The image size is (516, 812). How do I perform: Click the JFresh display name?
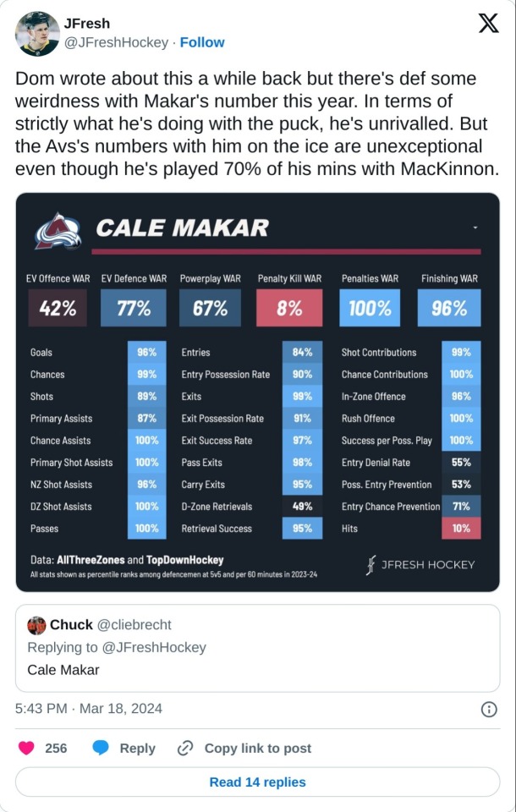pos(87,24)
